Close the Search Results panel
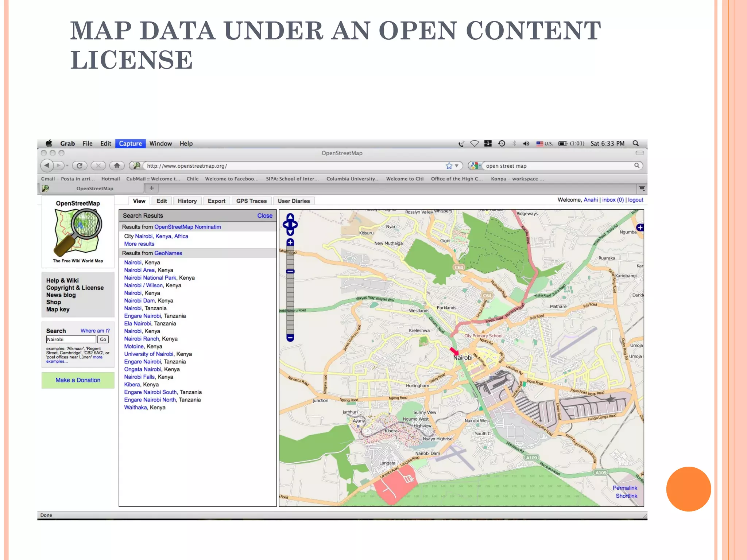 pyautogui.click(x=265, y=216)
